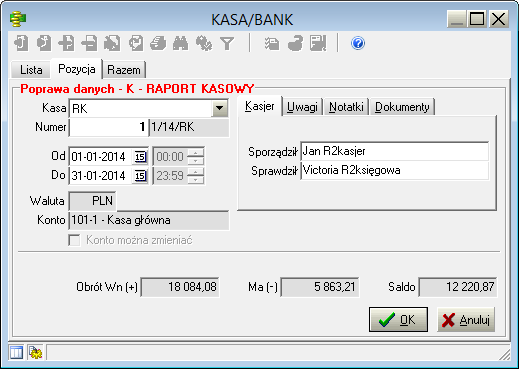The width and height of the screenshot is (519, 369).
Task: Switch to the Lista tab
Action: (31, 70)
